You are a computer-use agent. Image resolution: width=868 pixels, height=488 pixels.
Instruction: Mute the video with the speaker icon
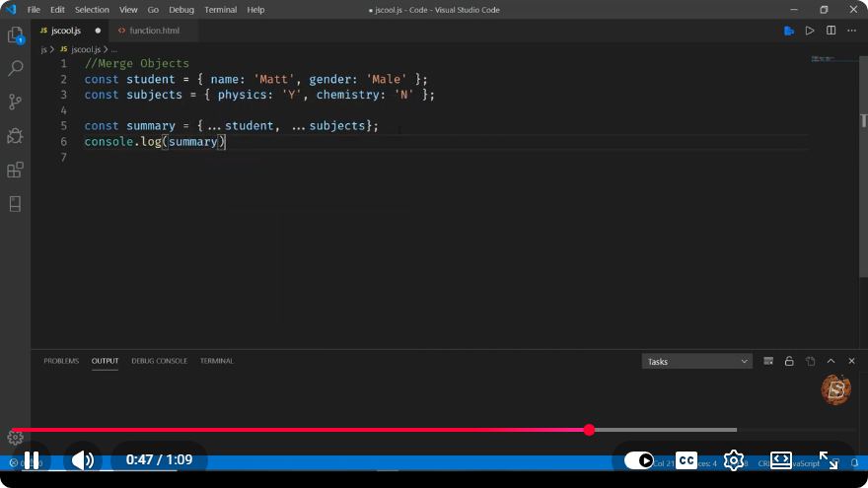pyautogui.click(x=83, y=459)
